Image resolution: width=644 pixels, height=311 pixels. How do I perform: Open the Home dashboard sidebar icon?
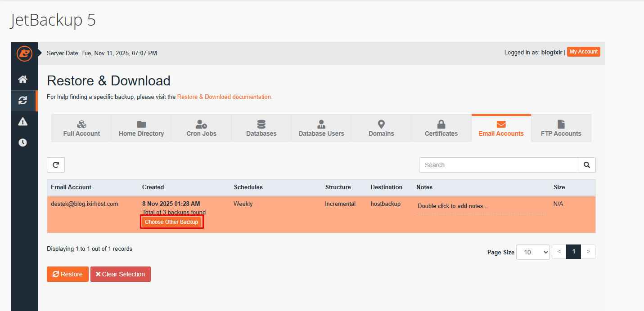(23, 80)
